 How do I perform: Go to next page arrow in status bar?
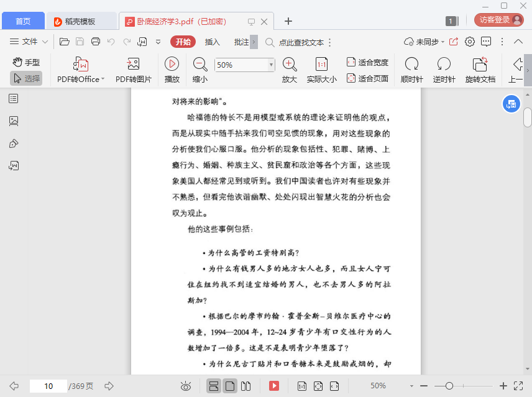109,386
